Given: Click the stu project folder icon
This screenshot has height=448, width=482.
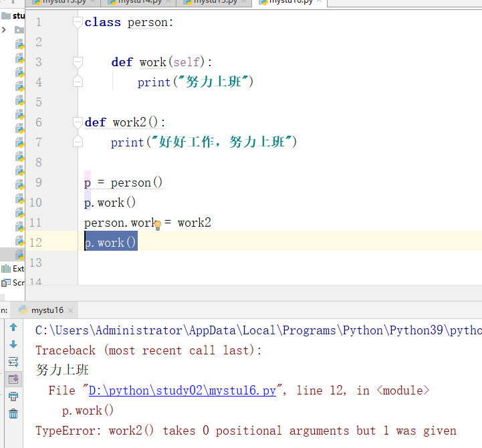Looking at the screenshot, I should [6, 15].
